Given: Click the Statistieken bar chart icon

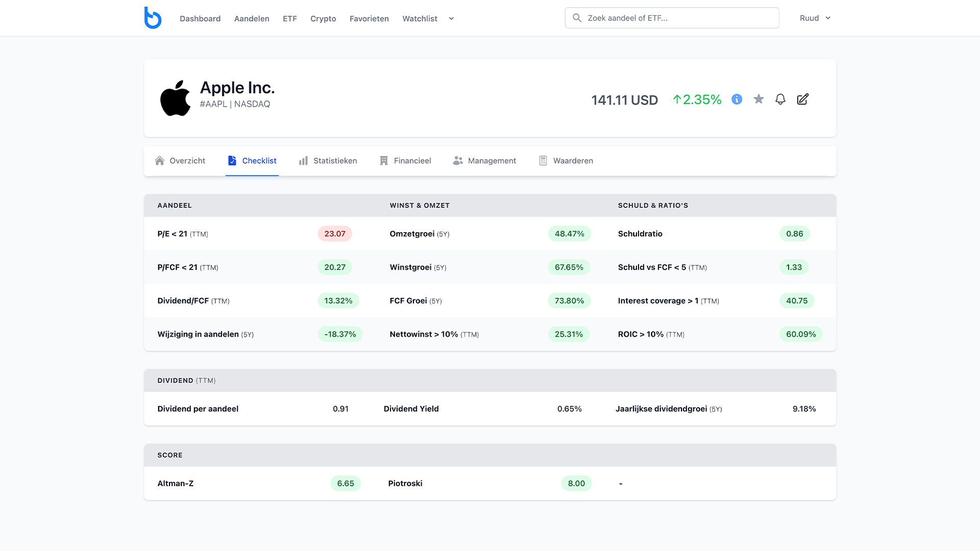Looking at the screenshot, I should click(303, 161).
